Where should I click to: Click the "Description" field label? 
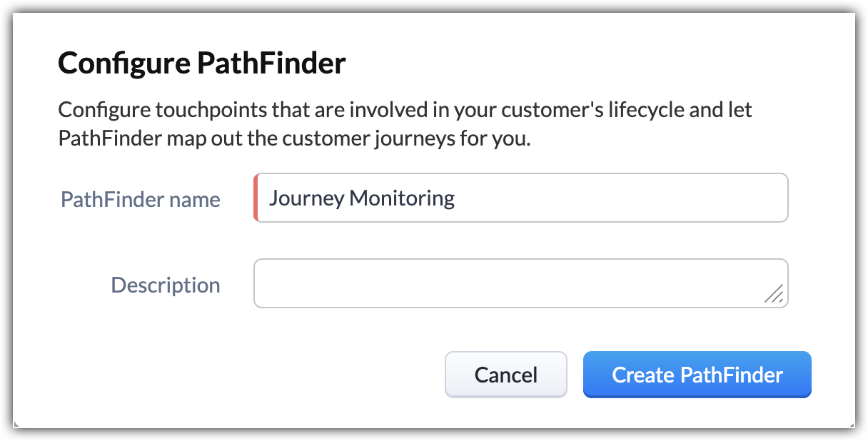click(165, 285)
